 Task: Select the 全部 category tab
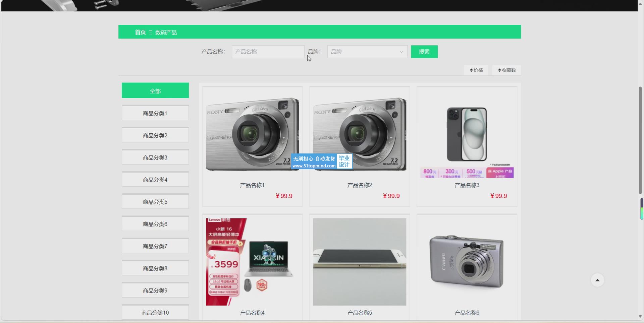click(155, 91)
